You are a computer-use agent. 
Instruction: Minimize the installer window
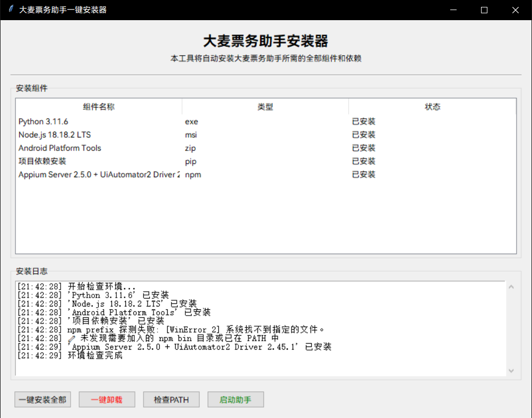coord(453,10)
